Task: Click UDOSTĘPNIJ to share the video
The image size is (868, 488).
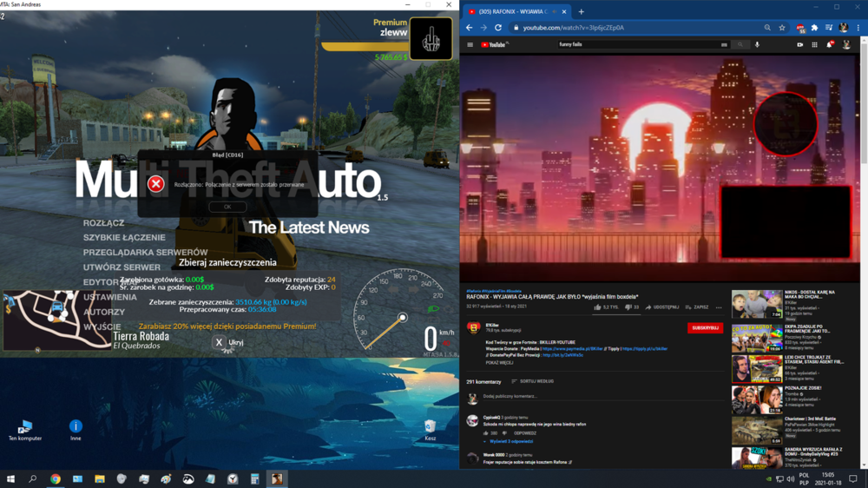Action: pos(662,307)
